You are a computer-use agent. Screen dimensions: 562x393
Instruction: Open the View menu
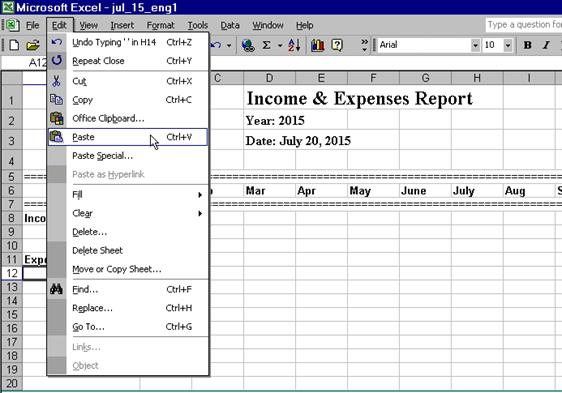89,25
